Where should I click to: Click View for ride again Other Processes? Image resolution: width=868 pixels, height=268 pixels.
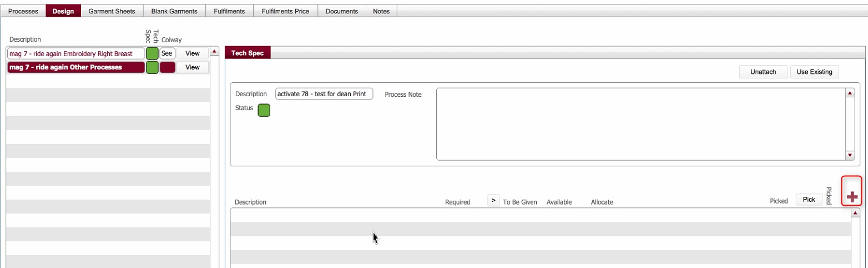click(x=192, y=67)
